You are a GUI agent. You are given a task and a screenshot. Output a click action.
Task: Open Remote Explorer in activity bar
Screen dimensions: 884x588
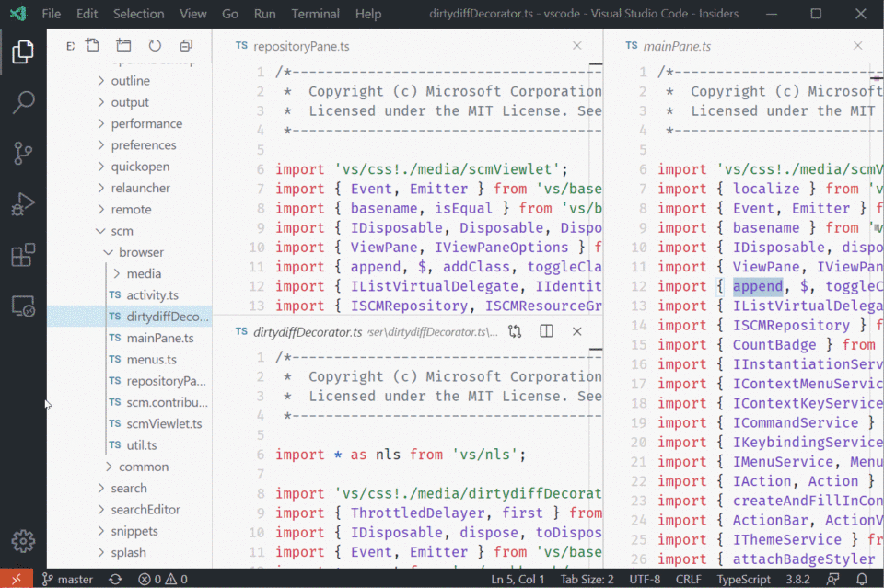(x=23, y=306)
